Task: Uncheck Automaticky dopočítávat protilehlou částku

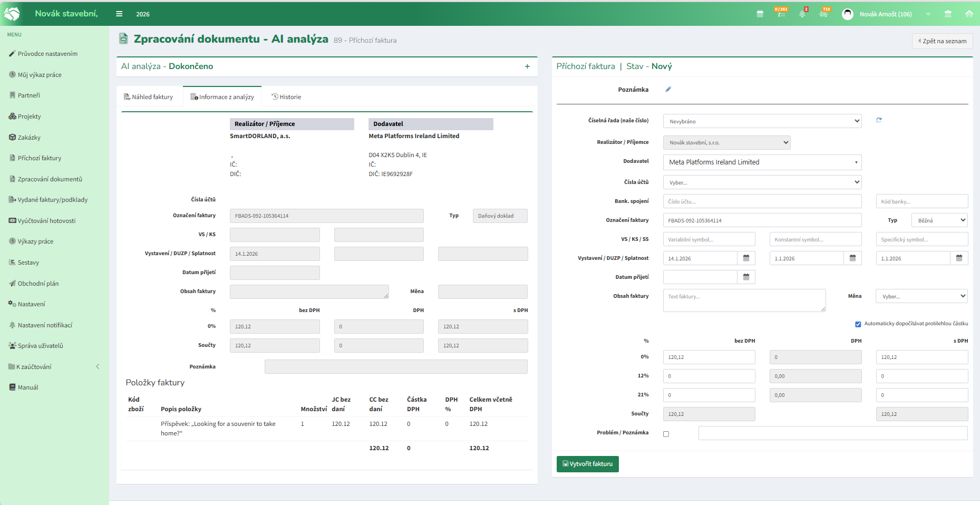Action: [x=858, y=324]
